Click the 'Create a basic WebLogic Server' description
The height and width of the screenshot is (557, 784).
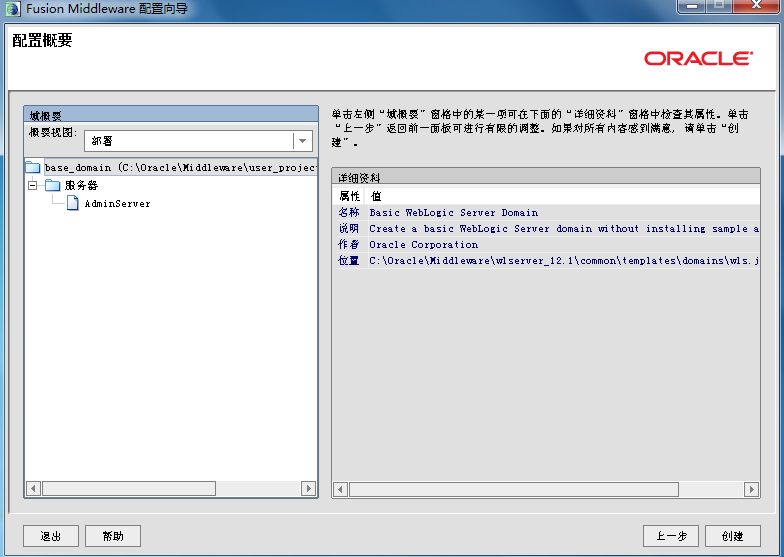pos(564,228)
